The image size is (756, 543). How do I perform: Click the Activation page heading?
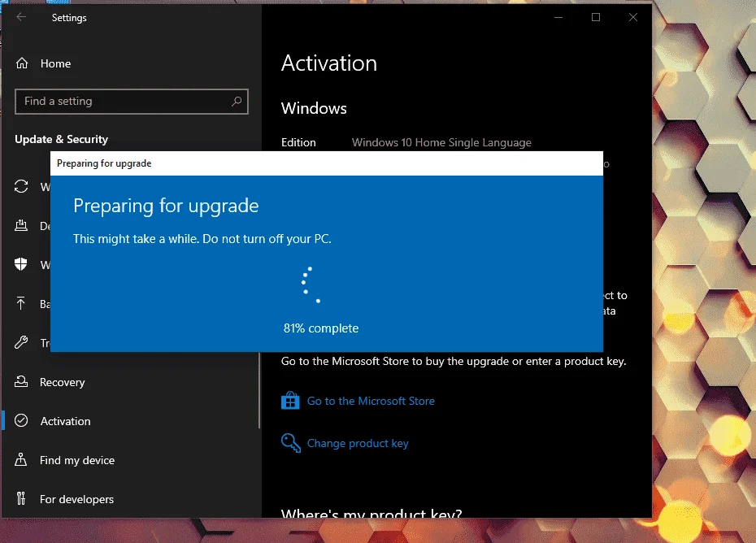pyautogui.click(x=329, y=63)
